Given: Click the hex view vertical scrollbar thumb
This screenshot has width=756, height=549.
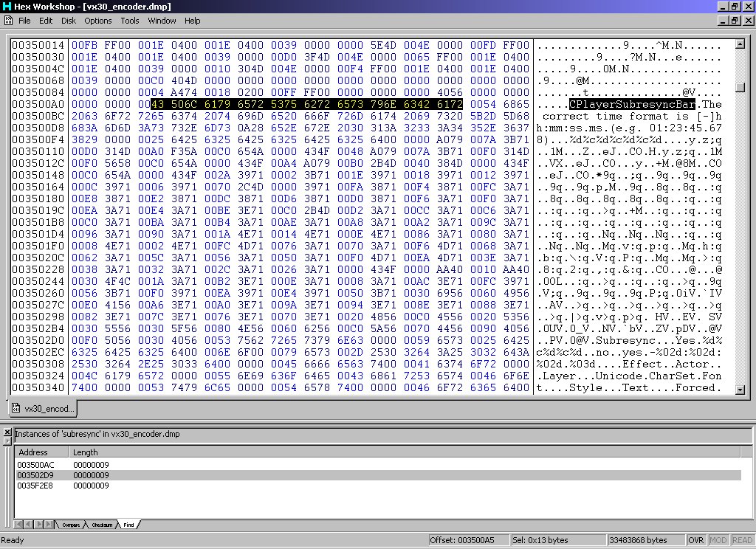Looking at the screenshot, I should point(740,87).
